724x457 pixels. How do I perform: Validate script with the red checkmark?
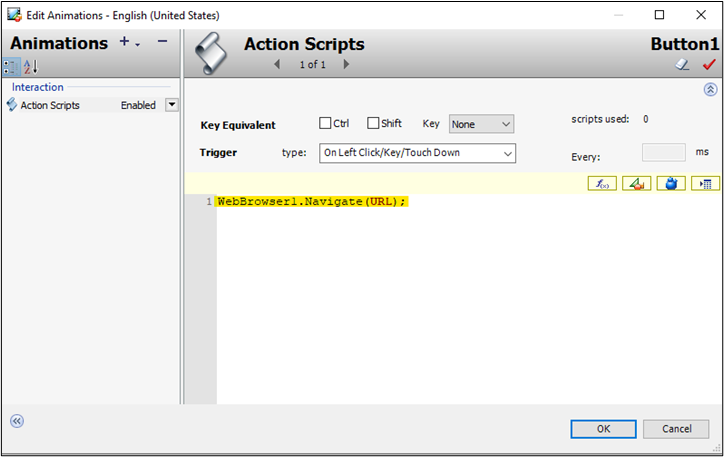709,65
